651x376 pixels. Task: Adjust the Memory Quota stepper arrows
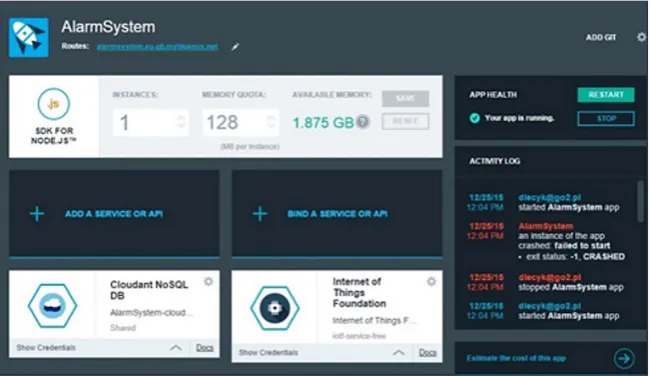pos(271,122)
